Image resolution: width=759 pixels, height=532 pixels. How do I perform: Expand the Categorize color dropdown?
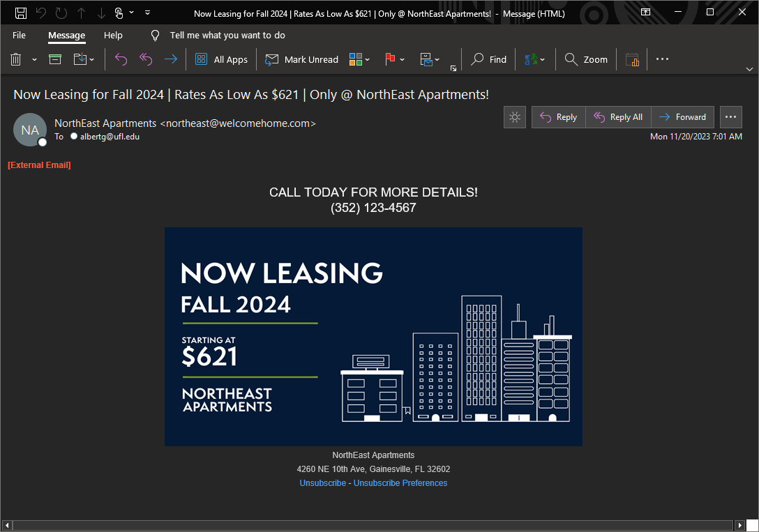(x=368, y=60)
